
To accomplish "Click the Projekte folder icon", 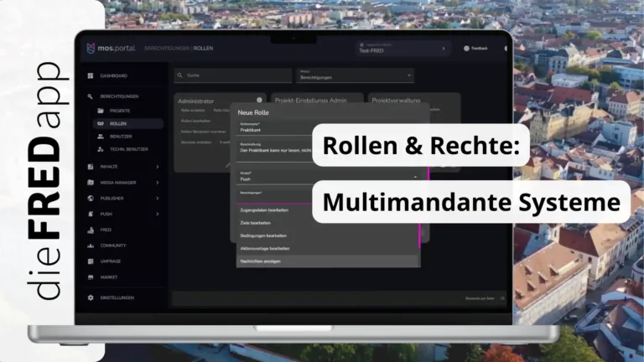I will tap(101, 111).
